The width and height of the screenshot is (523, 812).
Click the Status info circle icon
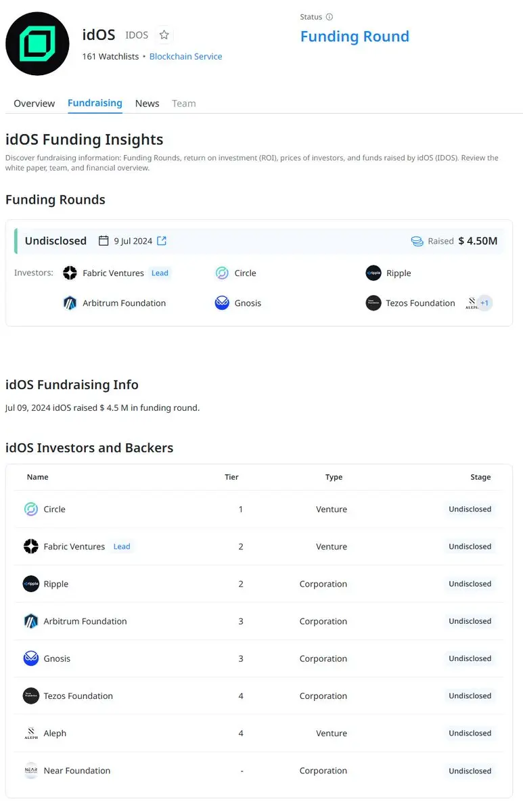point(329,17)
